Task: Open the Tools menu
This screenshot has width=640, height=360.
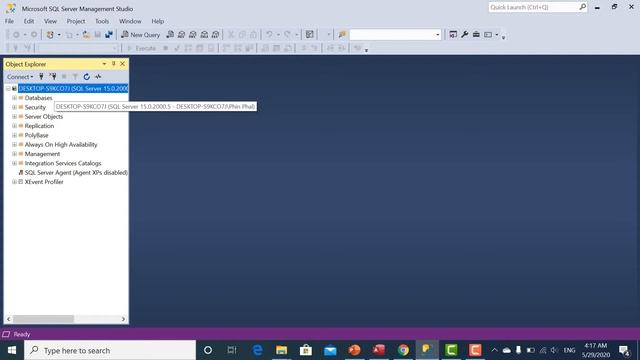Action: point(102,21)
